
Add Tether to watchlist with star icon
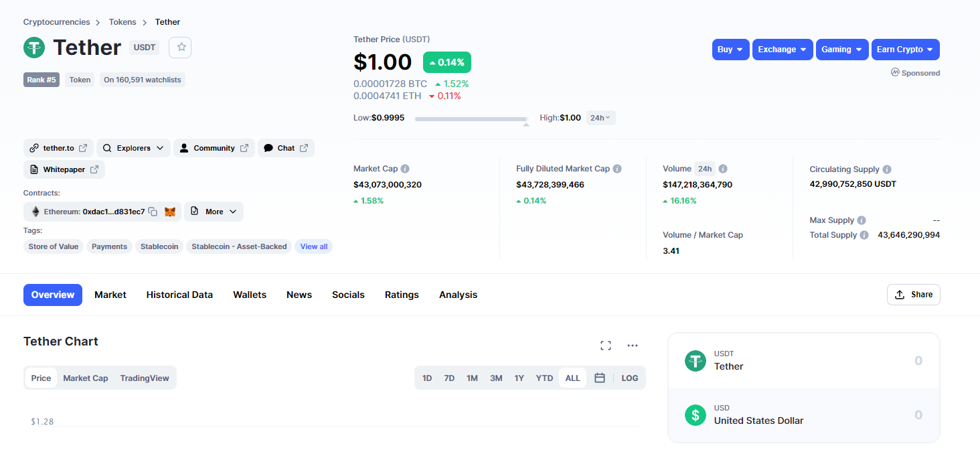(x=181, y=48)
